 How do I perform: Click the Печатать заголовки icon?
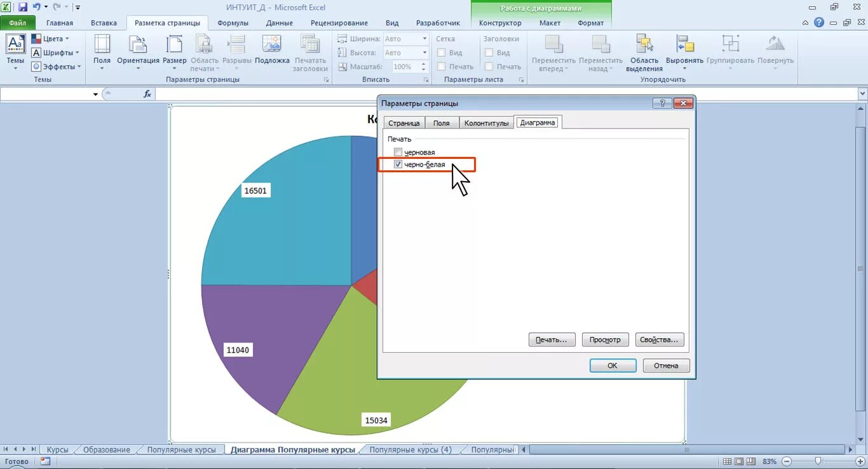coord(310,52)
